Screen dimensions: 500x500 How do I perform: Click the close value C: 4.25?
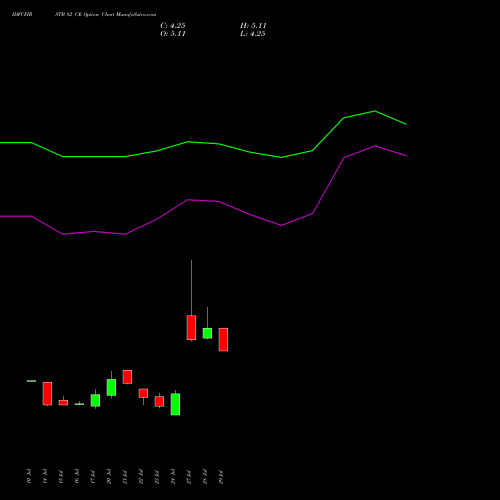(173, 26)
